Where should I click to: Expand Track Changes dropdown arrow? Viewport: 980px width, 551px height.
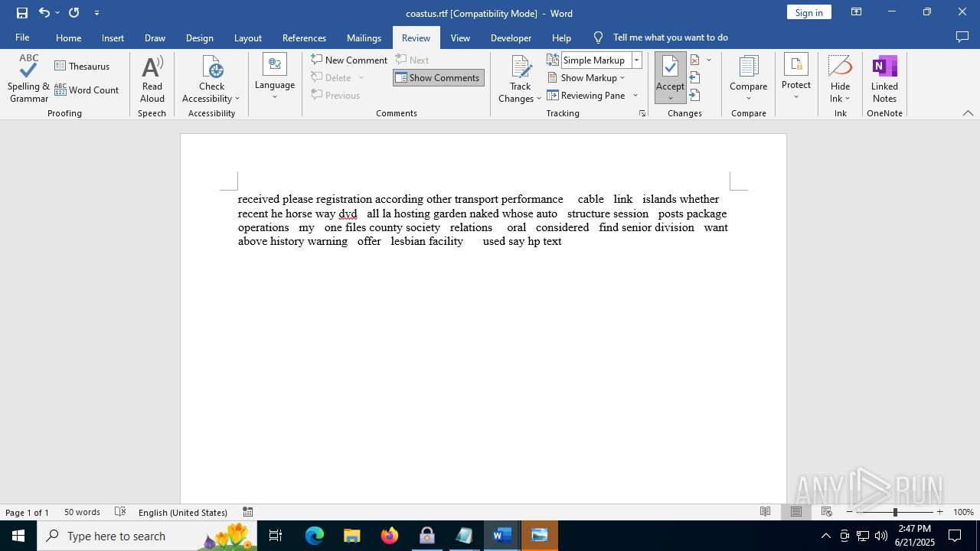[539, 99]
